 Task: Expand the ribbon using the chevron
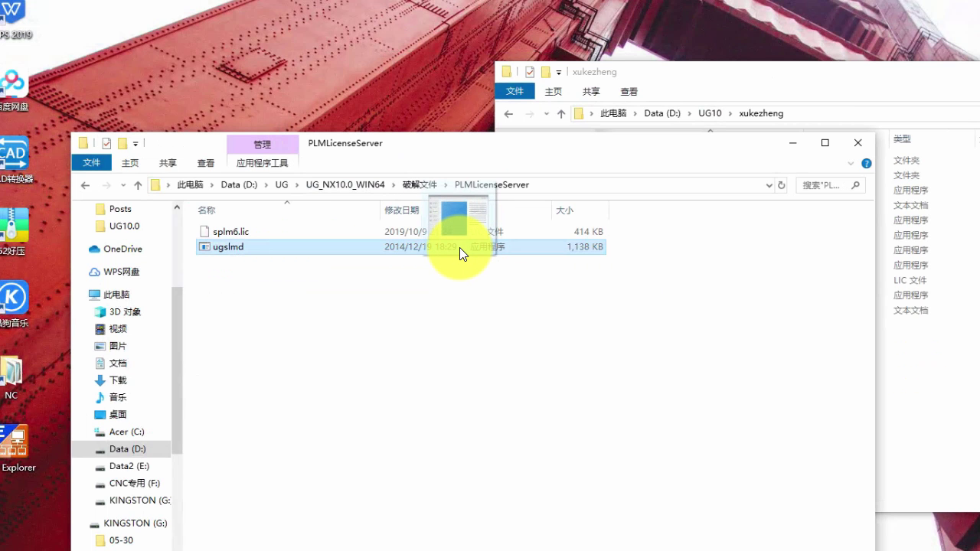851,163
